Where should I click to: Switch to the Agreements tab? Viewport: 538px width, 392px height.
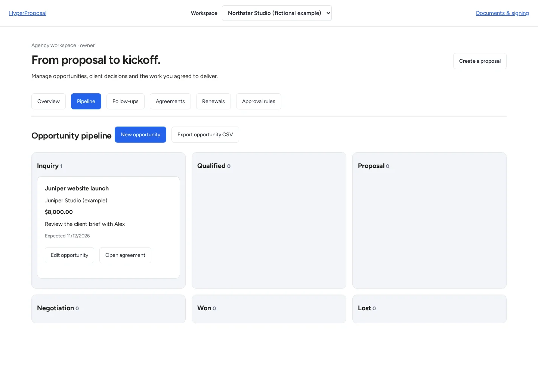(x=170, y=101)
